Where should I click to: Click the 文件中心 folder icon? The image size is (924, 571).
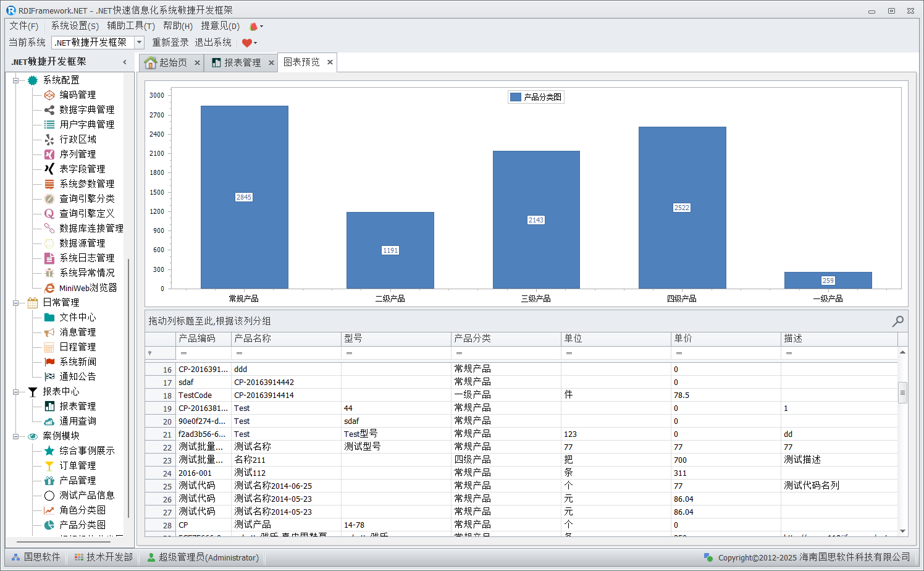[49, 318]
